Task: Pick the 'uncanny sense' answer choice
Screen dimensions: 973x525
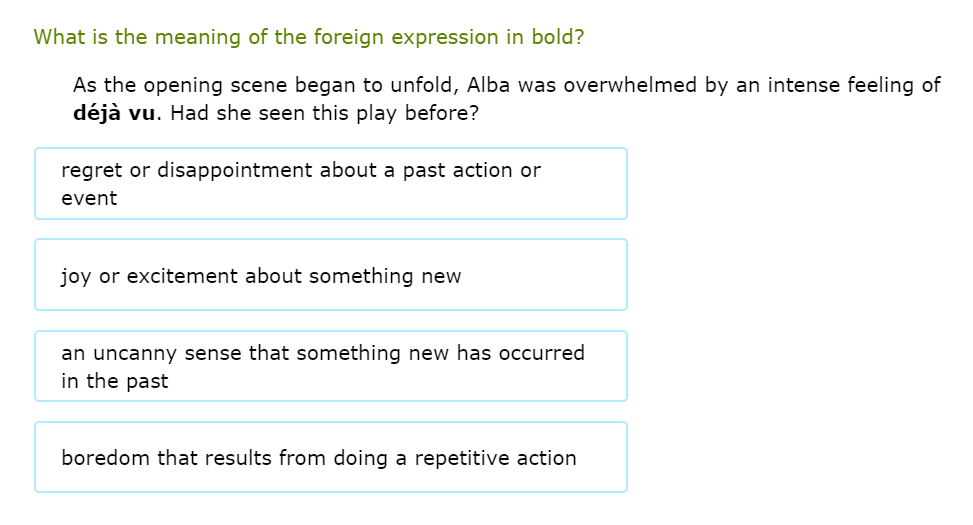Action: coord(330,367)
